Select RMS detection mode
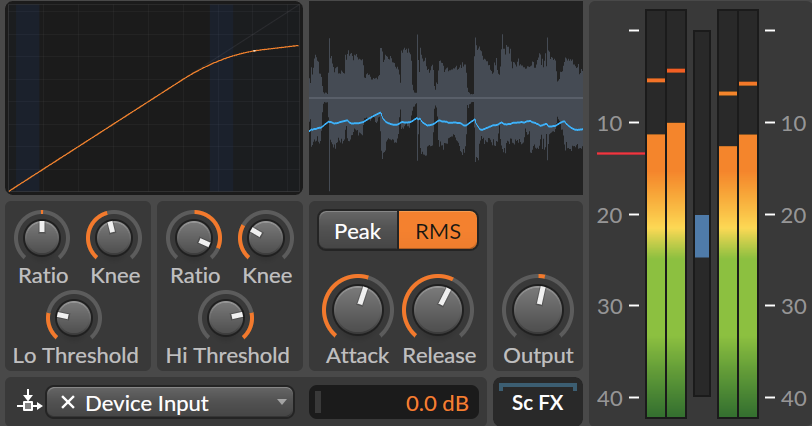Screen dimensions: 812x426 coord(438,231)
